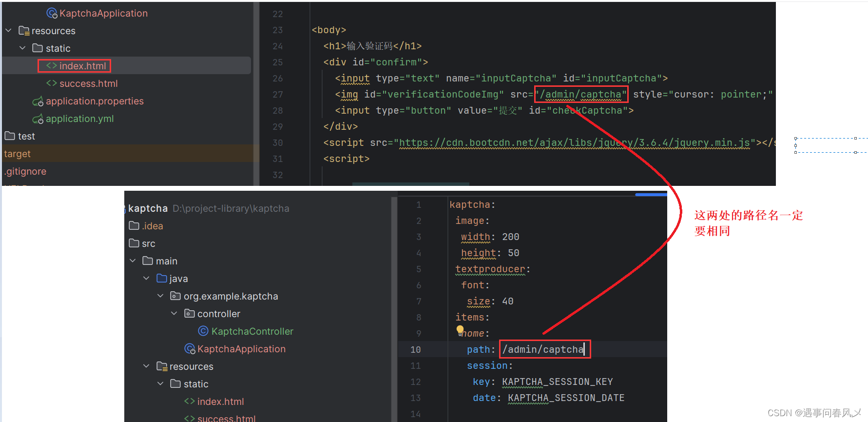Select index.html in the top project tree

(83, 66)
